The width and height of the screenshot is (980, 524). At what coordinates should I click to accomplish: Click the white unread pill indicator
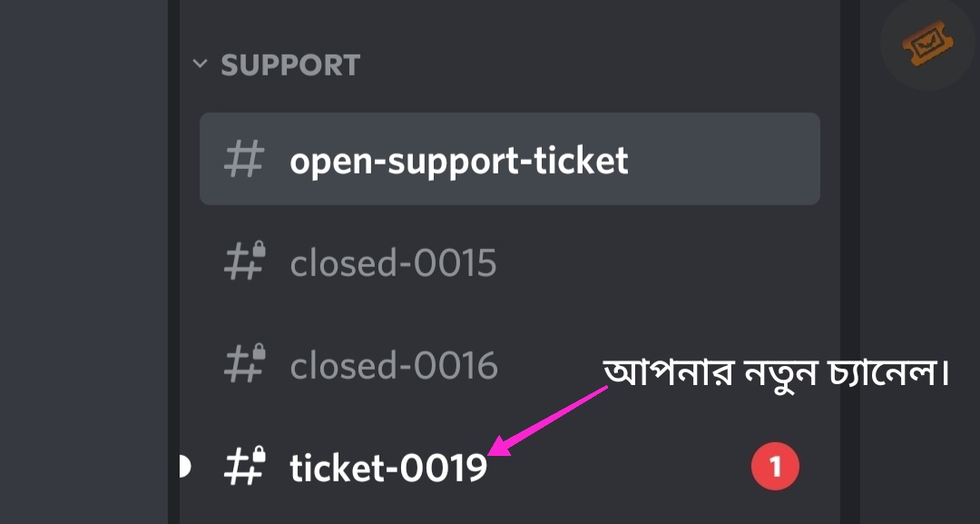coord(184,468)
